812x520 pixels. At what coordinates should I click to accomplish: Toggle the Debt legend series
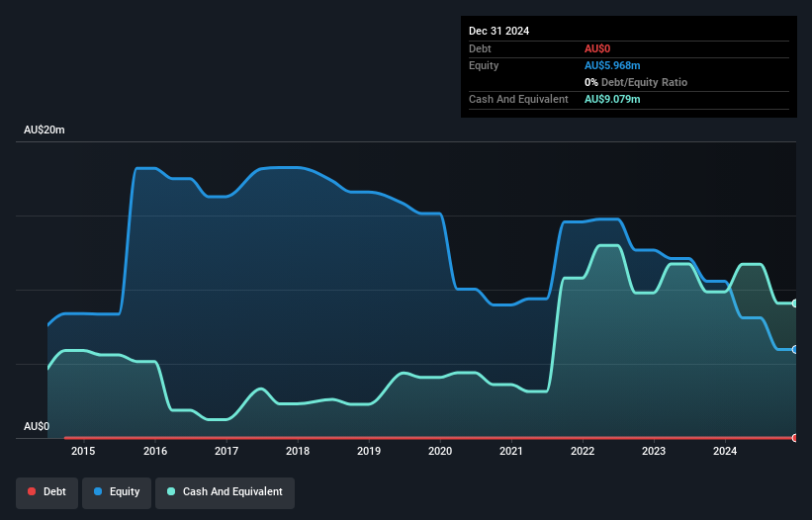[46, 492]
